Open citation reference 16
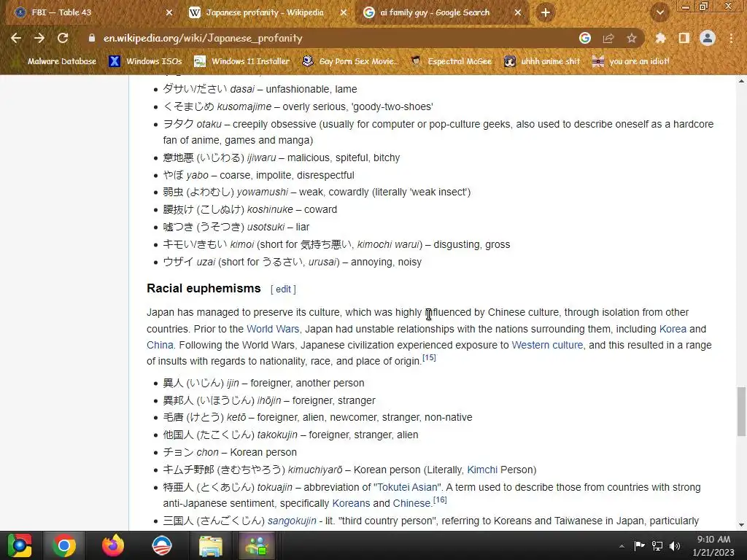Viewport: 747px width, 560px height. [x=440, y=500]
